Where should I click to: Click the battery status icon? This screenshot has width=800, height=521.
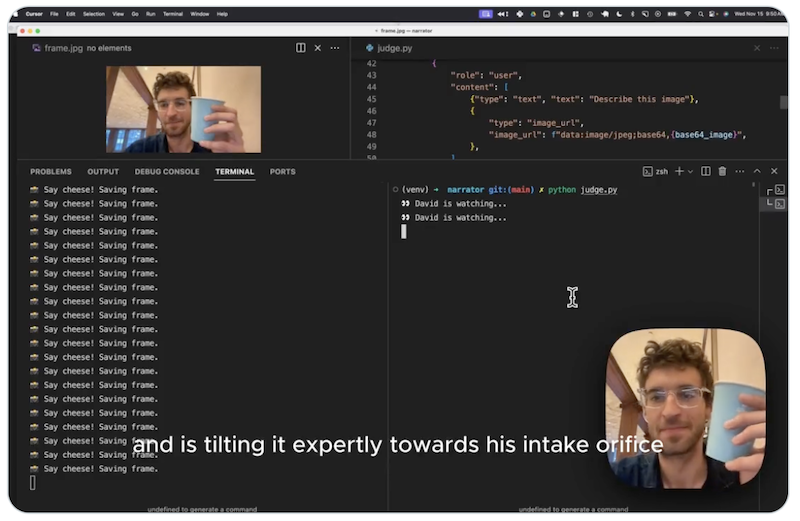(672, 14)
